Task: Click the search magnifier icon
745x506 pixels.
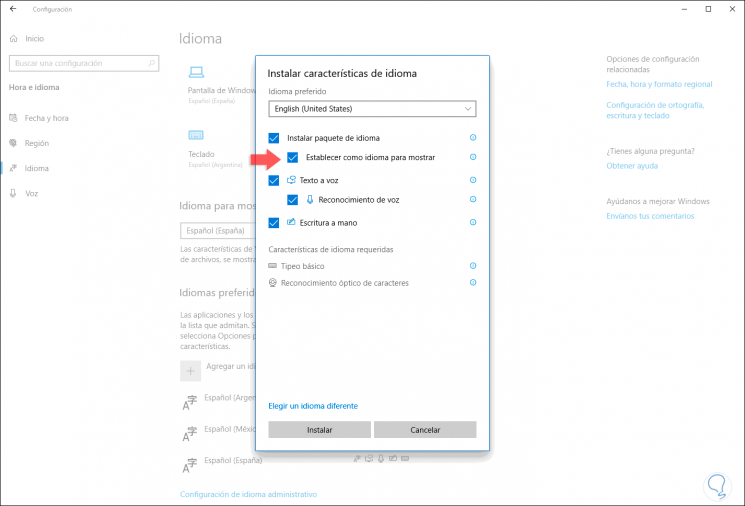Action: 152,63
